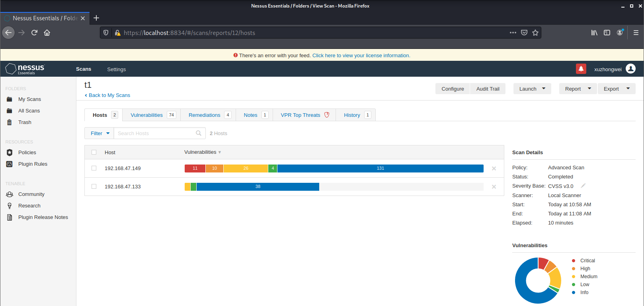This screenshot has width=644, height=306.
Task: Open the Filter dropdown
Action: click(x=99, y=133)
